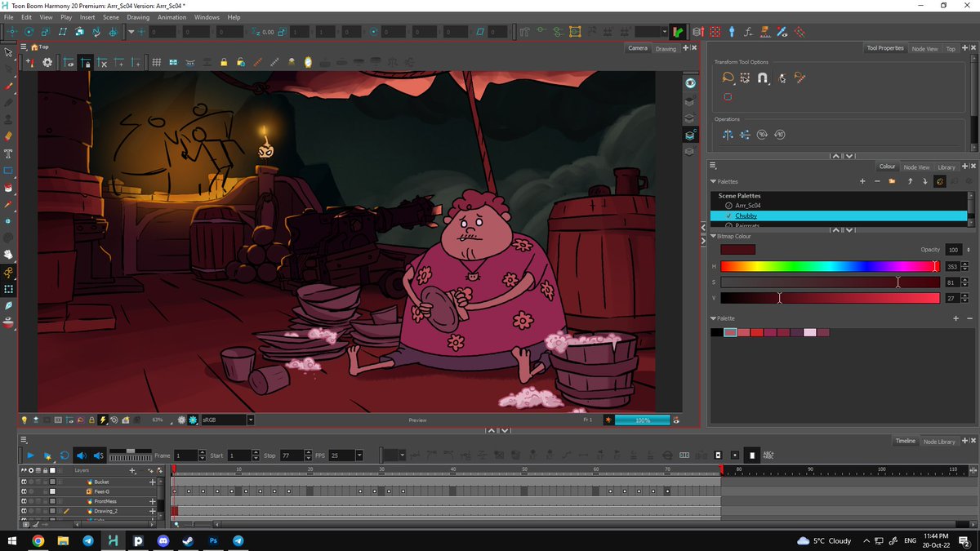
Task: Toggle the Snap magnet option
Action: click(763, 78)
